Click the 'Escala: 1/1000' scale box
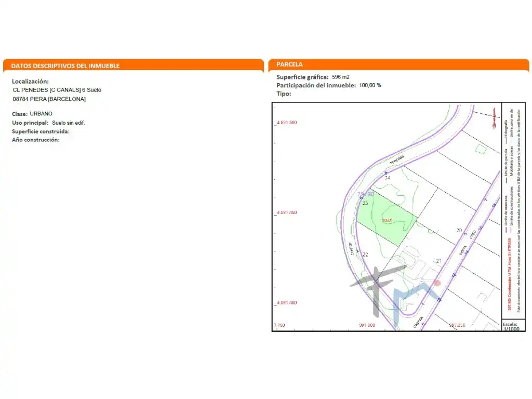Screen dimensions: 532x399 (513, 325)
